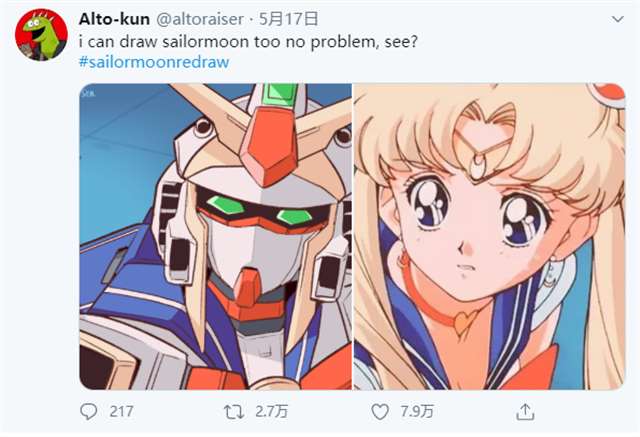This screenshot has height=437, width=640.
Task: Click the 2.7万 retweet count
Action: [271, 412]
